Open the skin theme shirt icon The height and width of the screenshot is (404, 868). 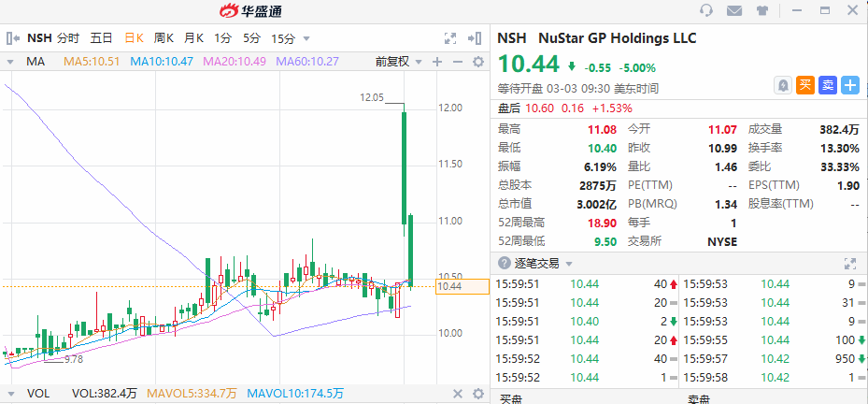(x=762, y=10)
